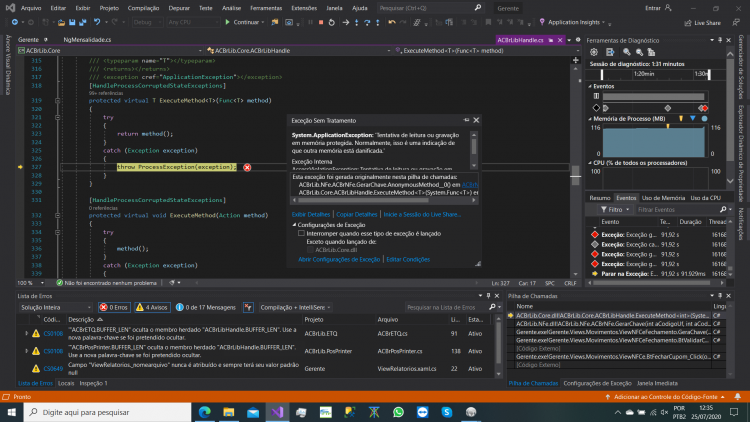This screenshot has width=750, height=422.
Task: Switch to the Uso de Memória tab
Action: point(663,198)
